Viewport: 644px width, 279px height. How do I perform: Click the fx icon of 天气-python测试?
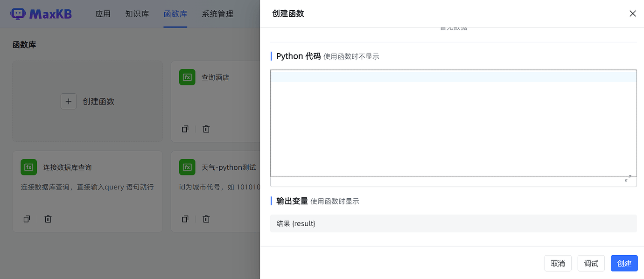point(187,167)
